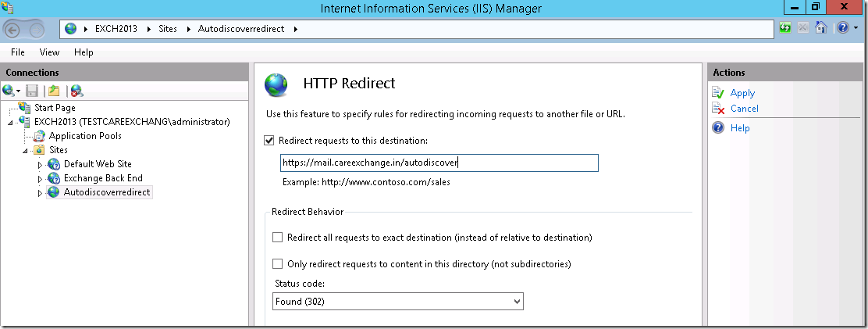
Task: Open the View menu
Action: (49, 52)
